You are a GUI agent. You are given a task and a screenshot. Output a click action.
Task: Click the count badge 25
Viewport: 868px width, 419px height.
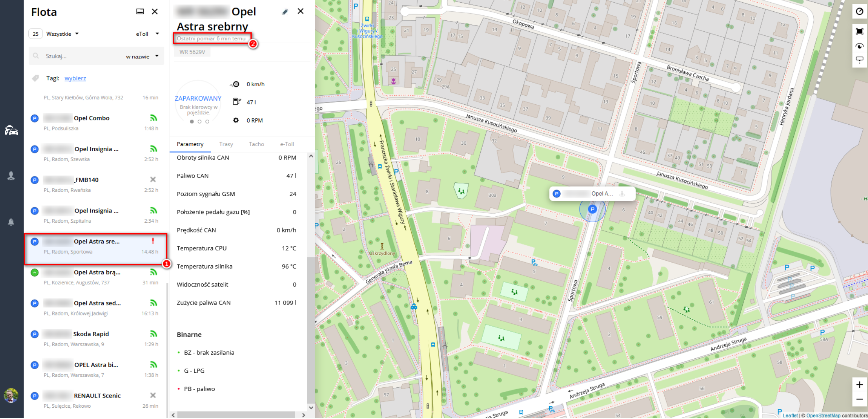tap(35, 34)
